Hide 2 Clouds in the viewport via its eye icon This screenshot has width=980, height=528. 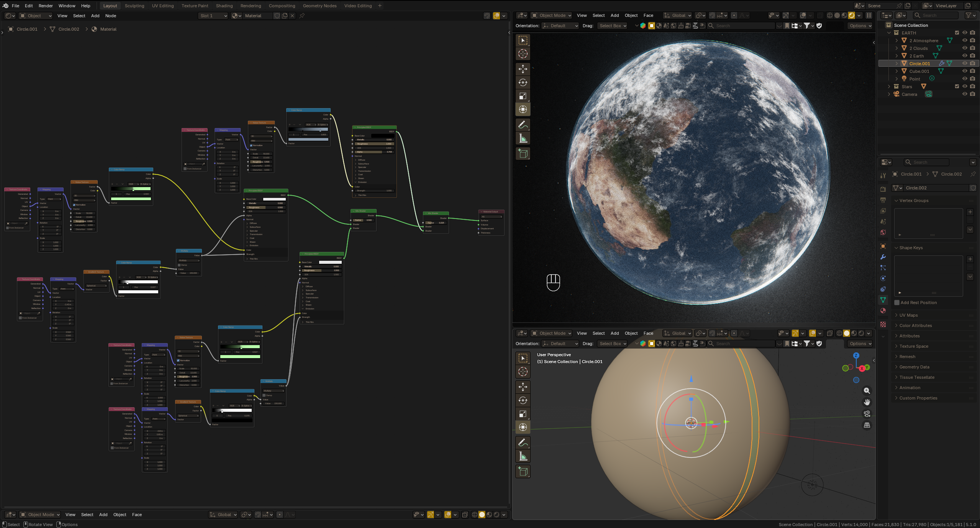coord(965,48)
